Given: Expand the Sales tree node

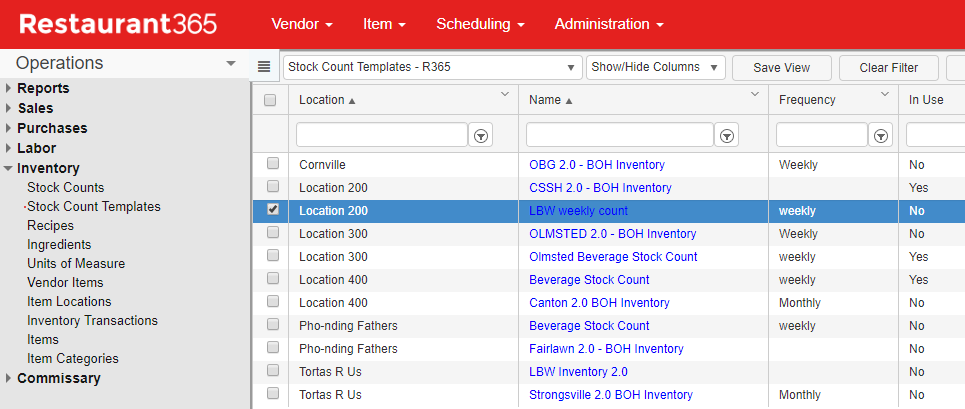Looking at the screenshot, I should pyautogui.click(x=8, y=108).
